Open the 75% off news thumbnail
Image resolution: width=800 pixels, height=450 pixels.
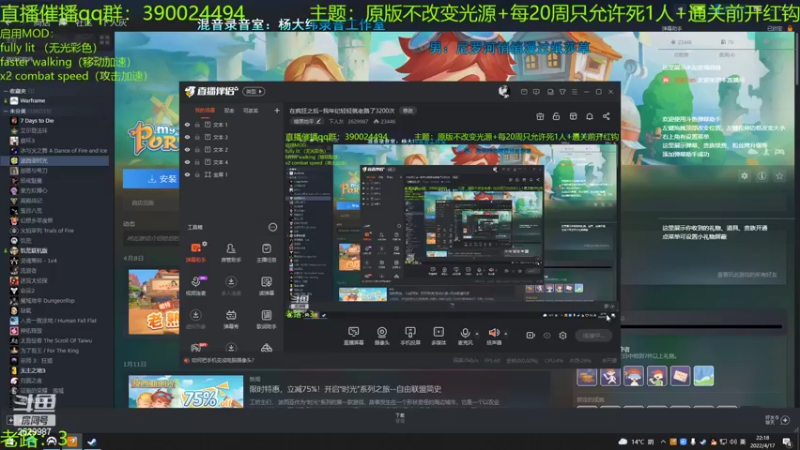tap(186, 392)
